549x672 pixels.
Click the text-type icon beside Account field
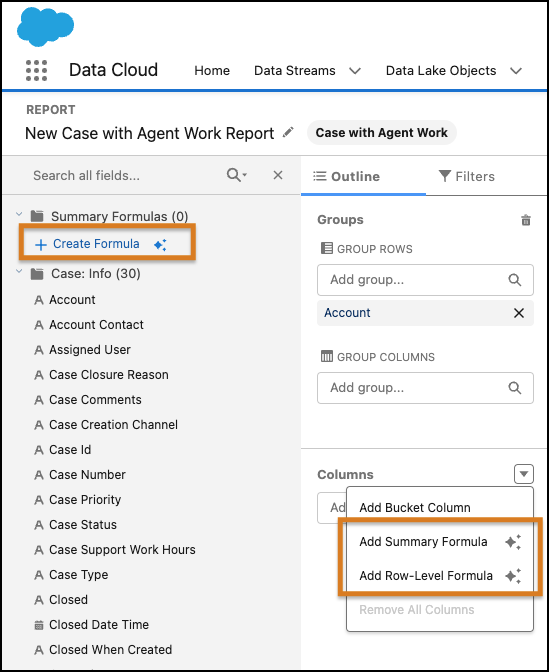pyautogui.click(x=39, y=300)
